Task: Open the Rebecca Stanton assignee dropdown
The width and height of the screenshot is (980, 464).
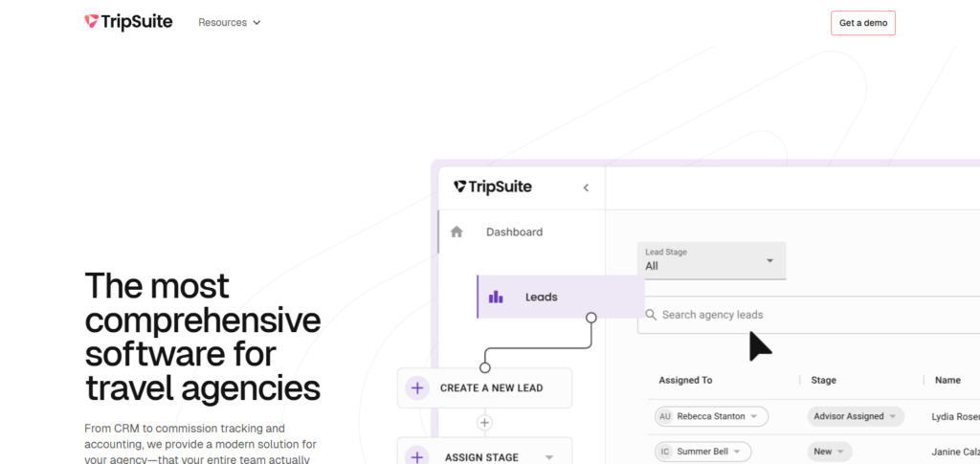Action: click(711, 416)
